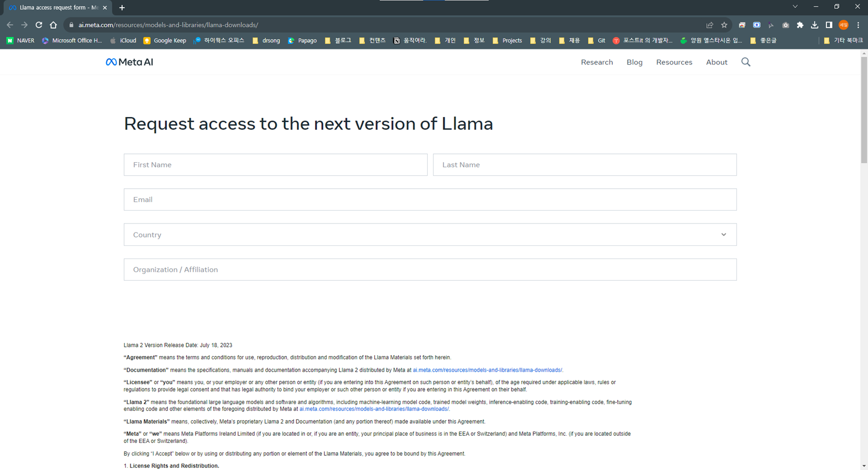Click the Email field

click(430, 200)
